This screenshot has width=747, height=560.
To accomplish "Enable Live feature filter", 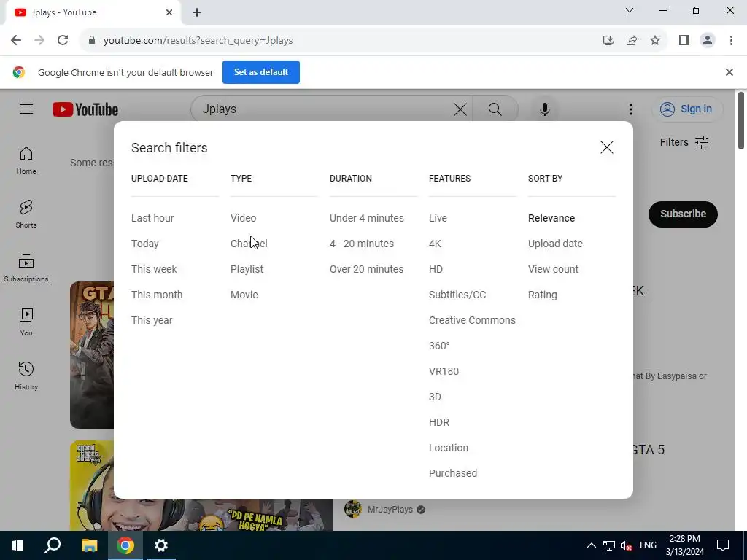I will pyautogui.click(x=438, y=218).
